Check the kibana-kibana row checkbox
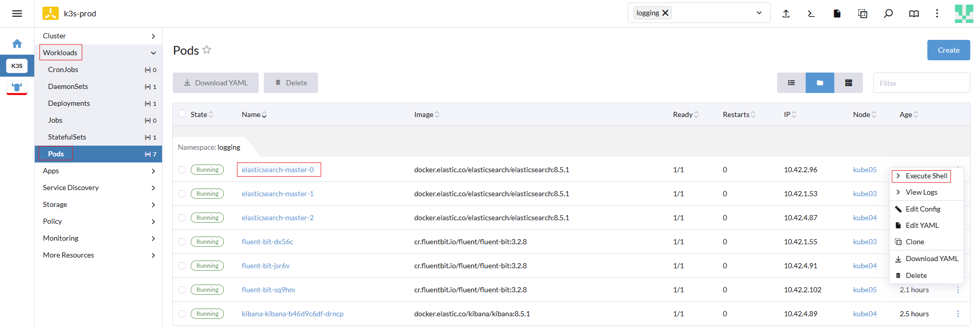 (182, 314)
